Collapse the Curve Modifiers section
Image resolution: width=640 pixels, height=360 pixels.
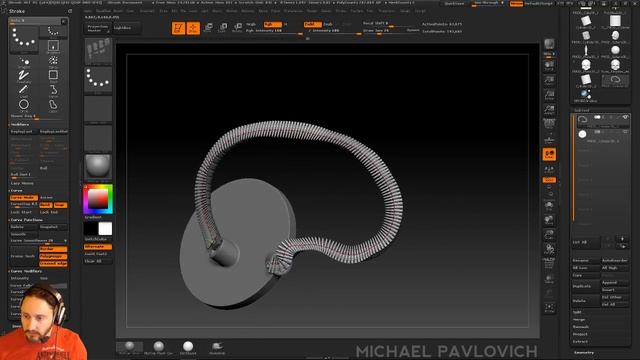click(x=26, y=271)
